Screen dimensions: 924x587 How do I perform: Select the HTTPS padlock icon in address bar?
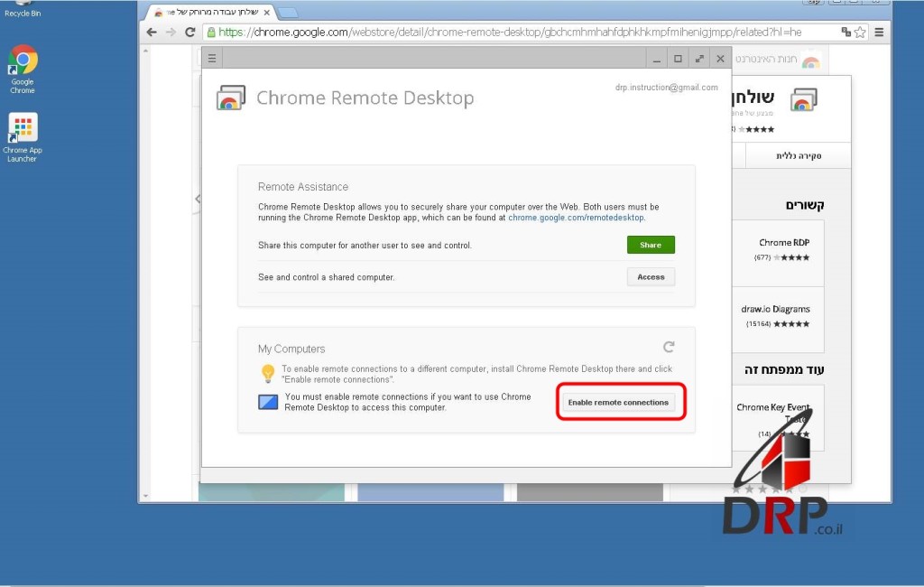(x=209, y=32)
